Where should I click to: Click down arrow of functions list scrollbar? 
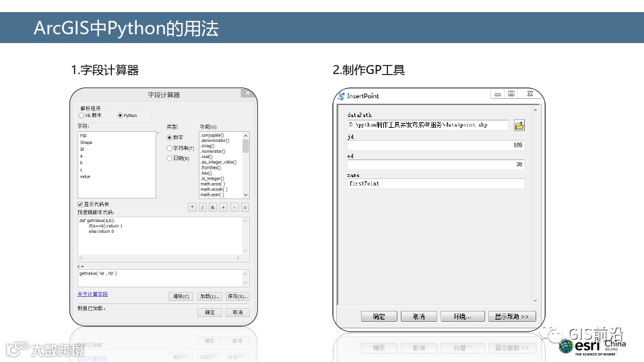tap(246, 195)
